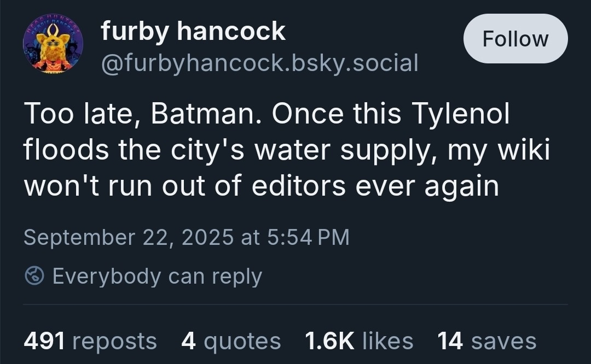The width and height of the screenshot is (591, 364).
Task: Open furby hancock's profile avatar
Action: point(53,44)
